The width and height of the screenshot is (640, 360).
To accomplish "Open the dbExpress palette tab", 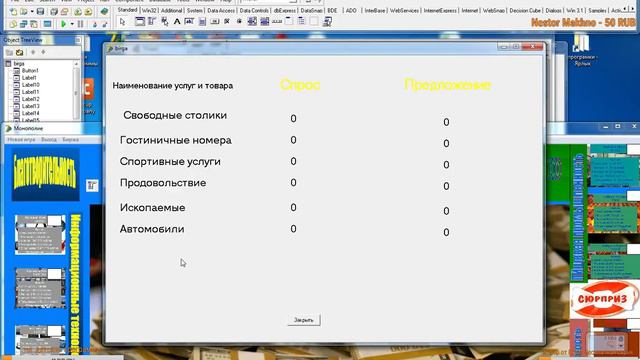I will (x=284, y=10).
